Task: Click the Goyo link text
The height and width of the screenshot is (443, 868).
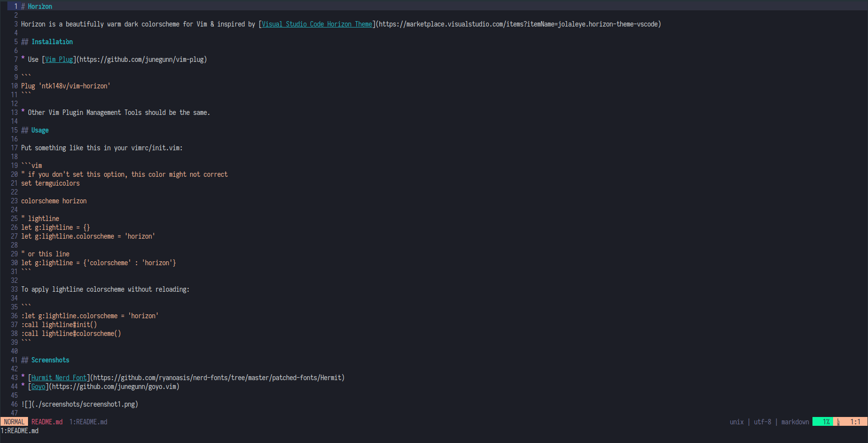Action: point(38,387)
